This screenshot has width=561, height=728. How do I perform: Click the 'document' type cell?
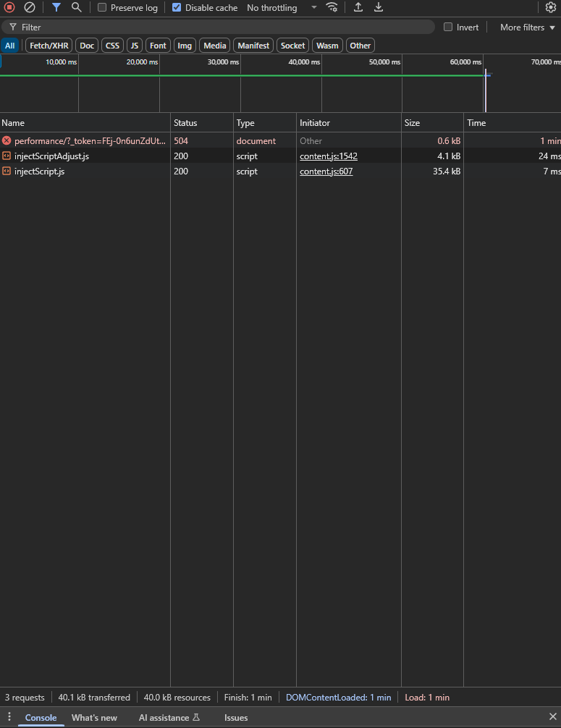pos(264,140)
